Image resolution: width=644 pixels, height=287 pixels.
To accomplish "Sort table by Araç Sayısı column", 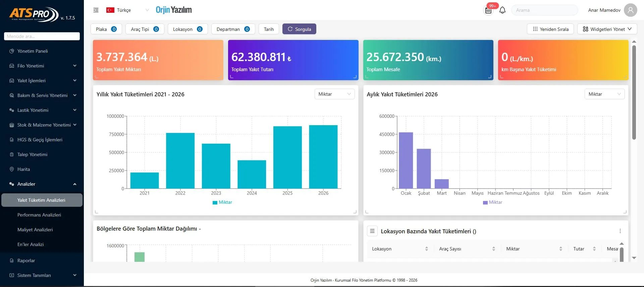I will point(493,249).
